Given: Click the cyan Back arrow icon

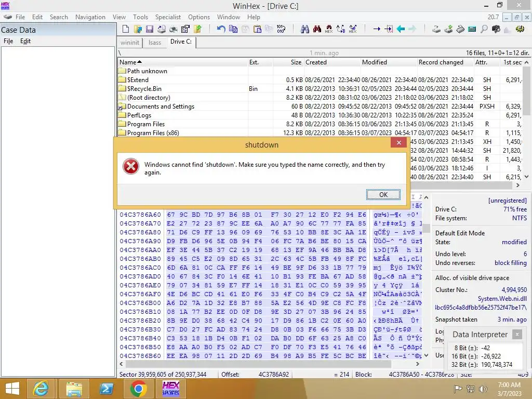Looking at the screenshot, I should click(401, 29).
